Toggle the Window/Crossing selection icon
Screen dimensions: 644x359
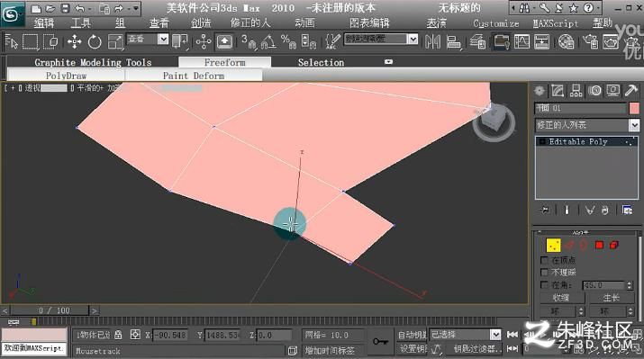(51, 42)
